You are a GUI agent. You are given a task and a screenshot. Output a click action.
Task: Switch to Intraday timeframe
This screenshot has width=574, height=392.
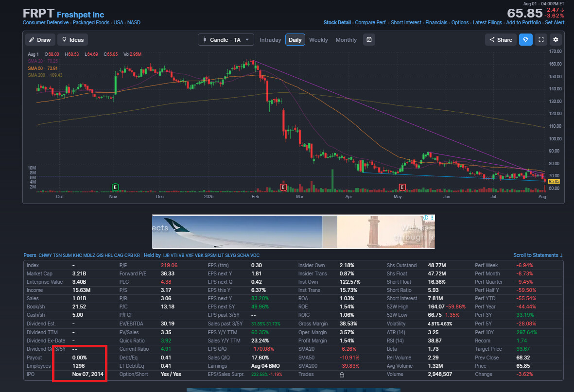[271, 40]
